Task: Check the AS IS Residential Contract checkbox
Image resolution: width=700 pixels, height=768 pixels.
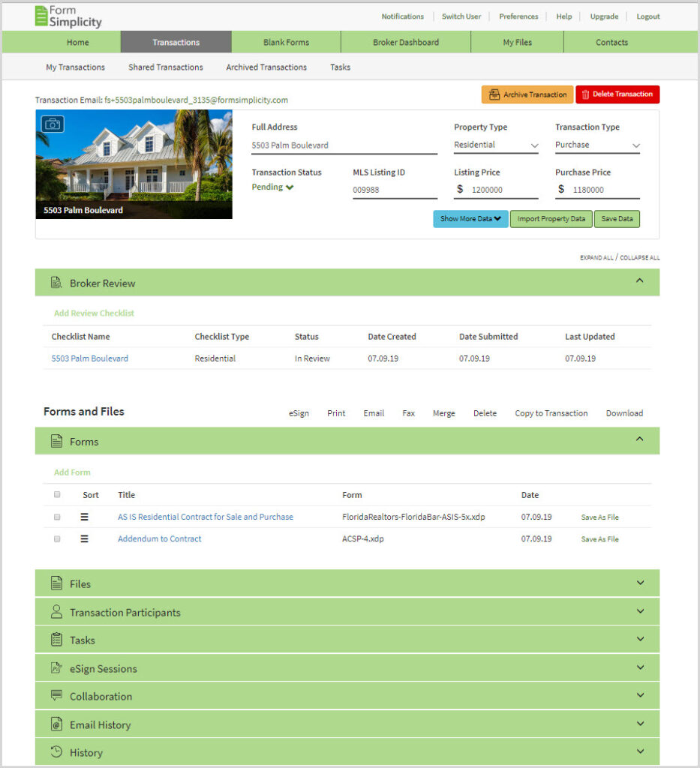Action: (x=57, y=517)
